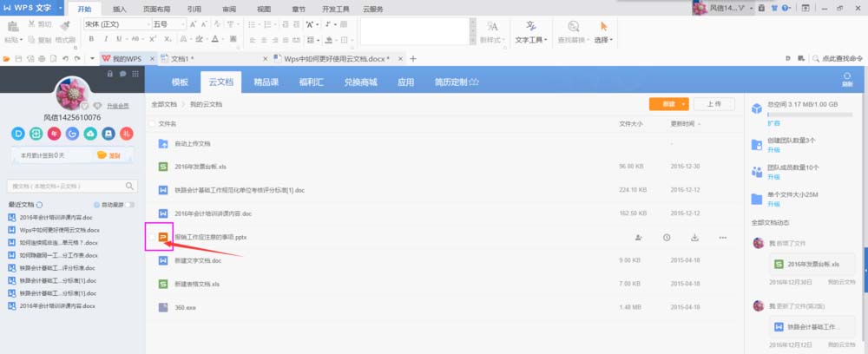Open the WPS 文字 application menu arrow
The image size is (868, 354).
point(60,9)
